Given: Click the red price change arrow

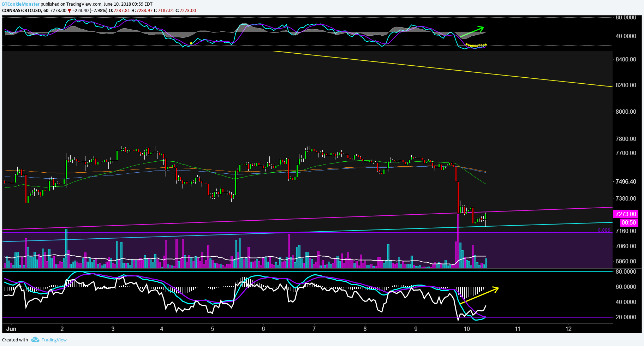Looking at the screenshot, I should click(70, 11).
